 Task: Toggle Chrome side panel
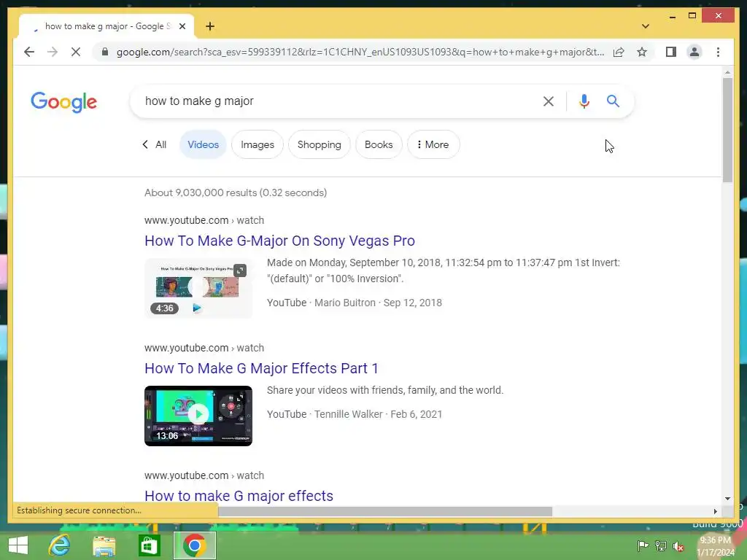pyautogui.click(x=671, y=52)
